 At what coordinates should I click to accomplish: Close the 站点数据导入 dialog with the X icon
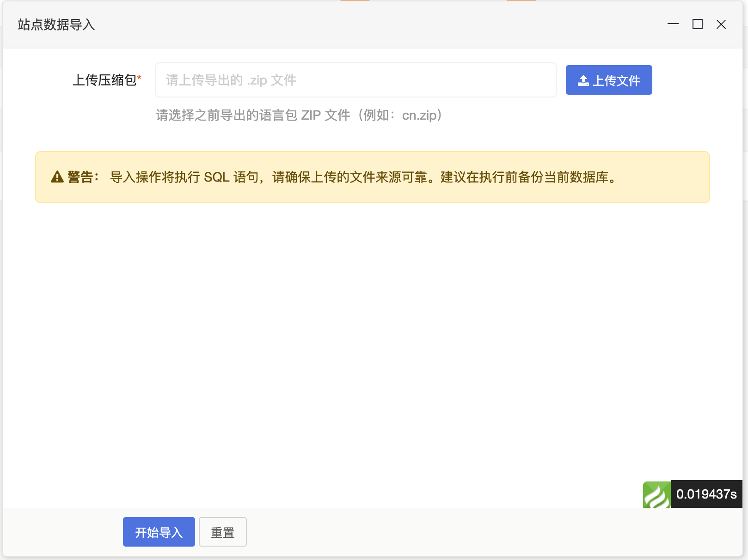721,24
